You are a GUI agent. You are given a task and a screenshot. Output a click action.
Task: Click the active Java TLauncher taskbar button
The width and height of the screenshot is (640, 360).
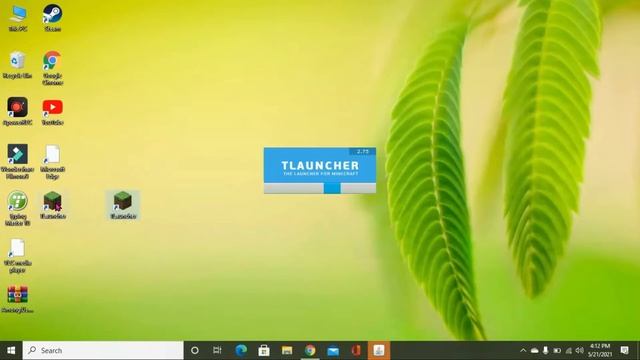click(379, 350)
